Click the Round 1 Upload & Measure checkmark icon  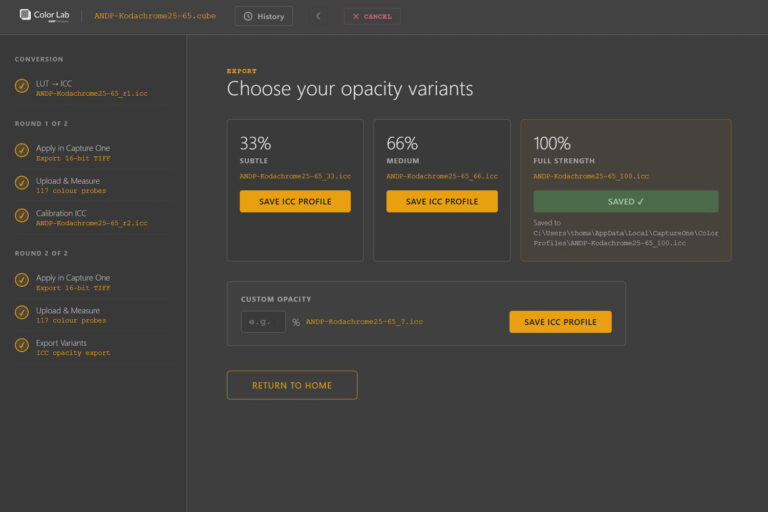pyautogui.click(x=22, y=182)
